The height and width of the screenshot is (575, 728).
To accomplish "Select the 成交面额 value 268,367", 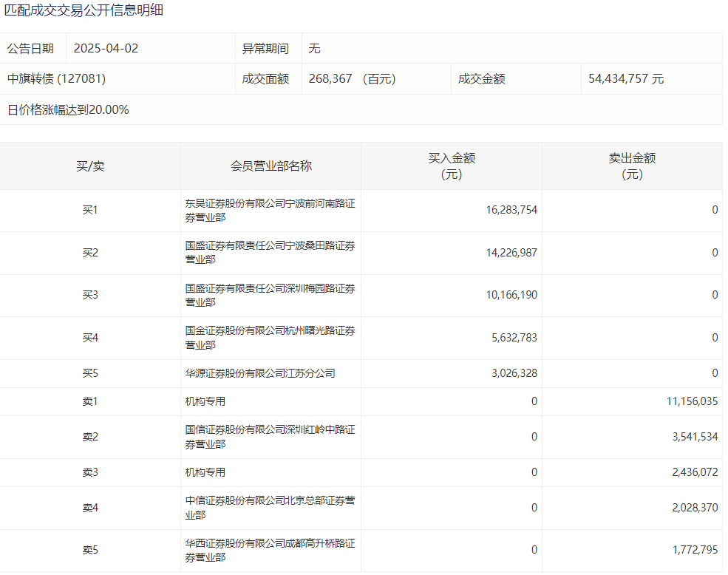I will point(333,79).
